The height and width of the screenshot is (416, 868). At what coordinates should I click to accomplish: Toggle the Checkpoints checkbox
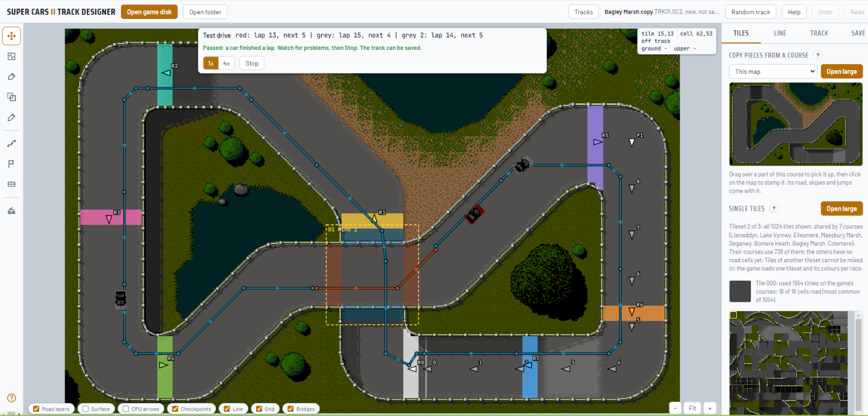[x=175, y=409]
